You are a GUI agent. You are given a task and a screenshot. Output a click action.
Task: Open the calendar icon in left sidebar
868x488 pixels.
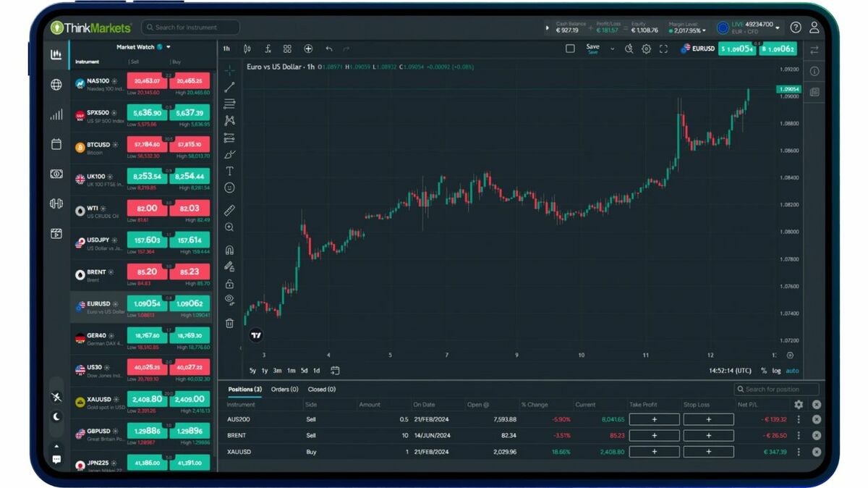point(56,144)
